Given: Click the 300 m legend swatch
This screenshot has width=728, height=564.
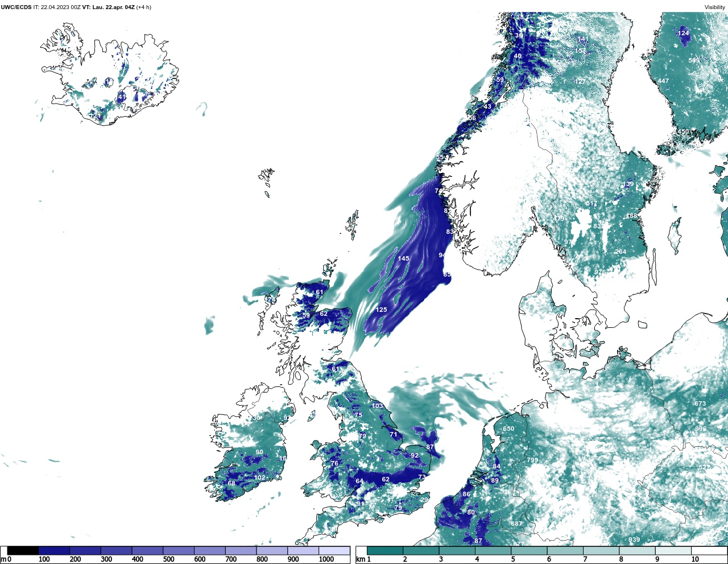Looking at the screenshot, I should 117,551.
